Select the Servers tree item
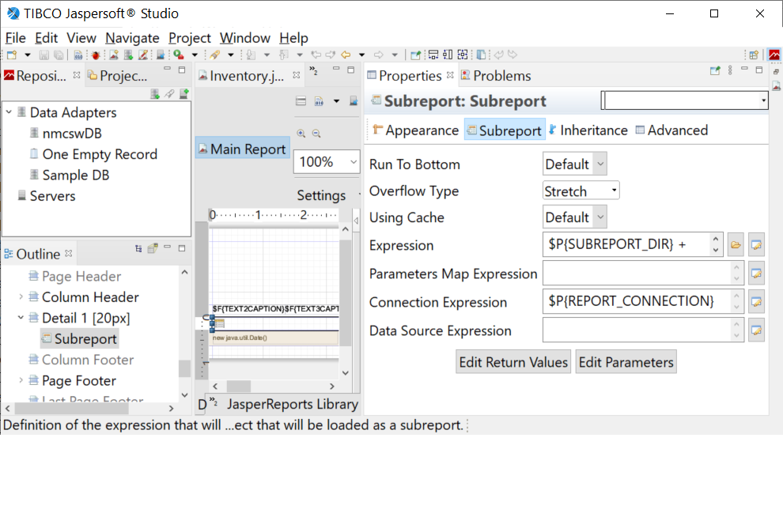 52,195
